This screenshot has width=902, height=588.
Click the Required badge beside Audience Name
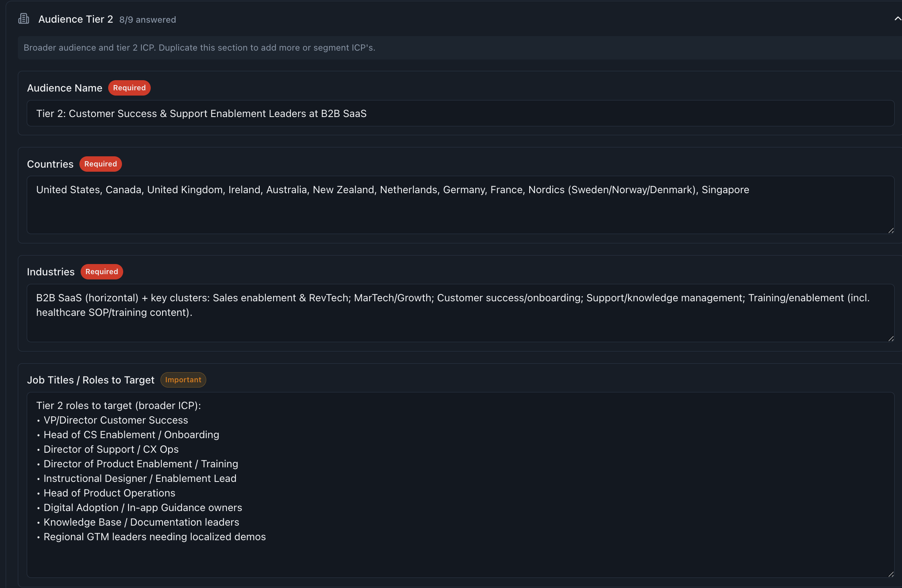[129, 88]
